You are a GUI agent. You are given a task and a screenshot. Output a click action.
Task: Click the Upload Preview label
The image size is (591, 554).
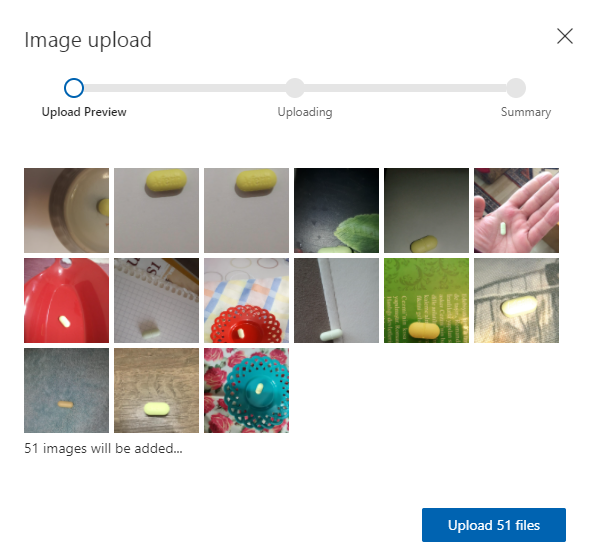(84, 112)
